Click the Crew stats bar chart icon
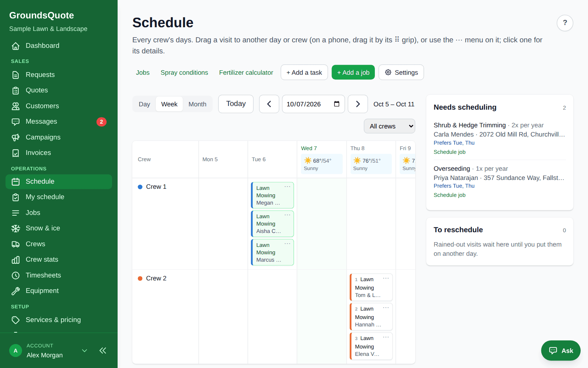 (x=15, y=260)
